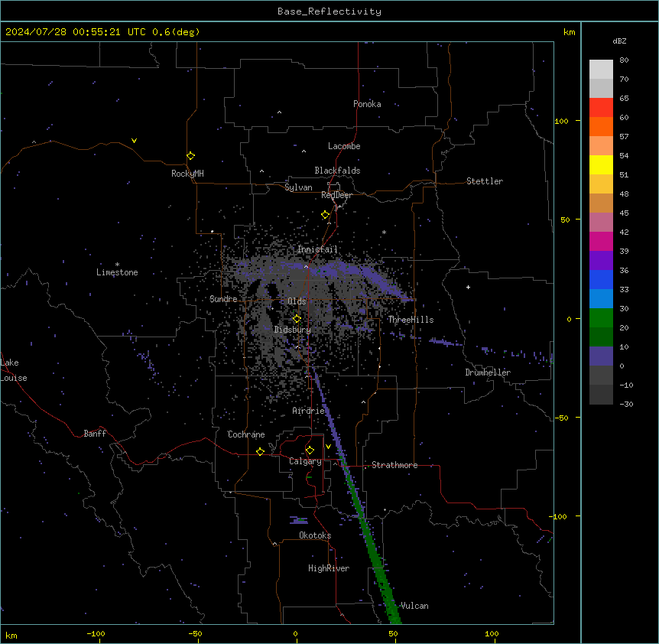Select the Limestone location label
This screenshot has height=644, width=659.
[117, 272]
